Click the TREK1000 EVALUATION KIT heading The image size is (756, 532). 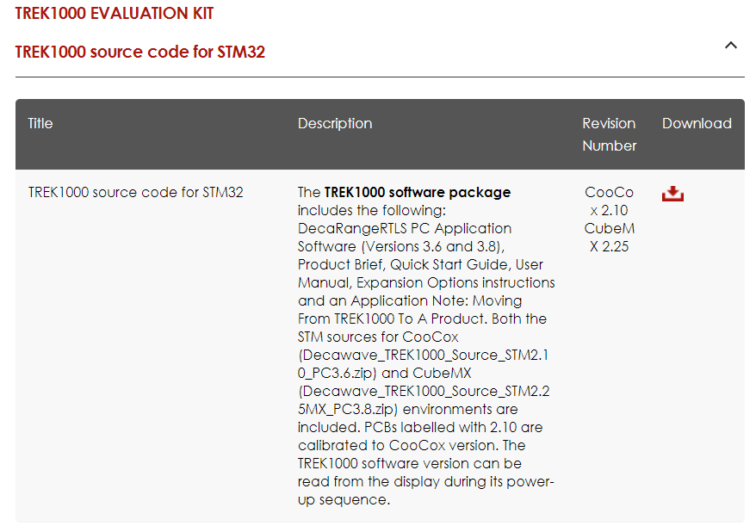pos(115,14)
